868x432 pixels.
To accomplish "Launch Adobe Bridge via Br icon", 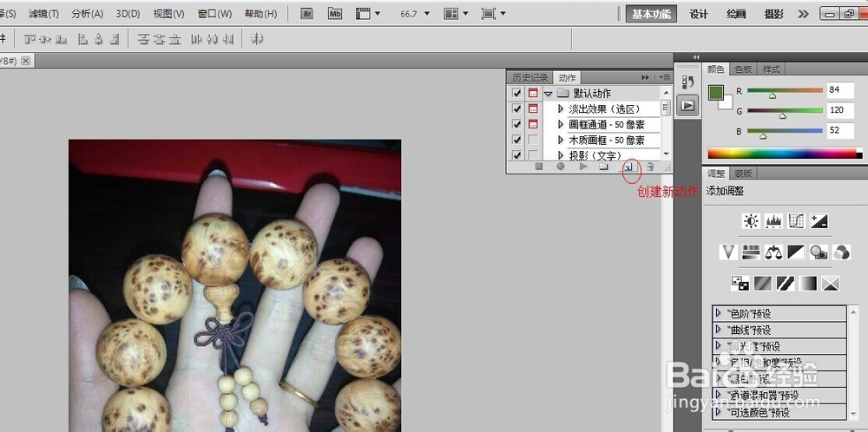I will tap(307, 14).
